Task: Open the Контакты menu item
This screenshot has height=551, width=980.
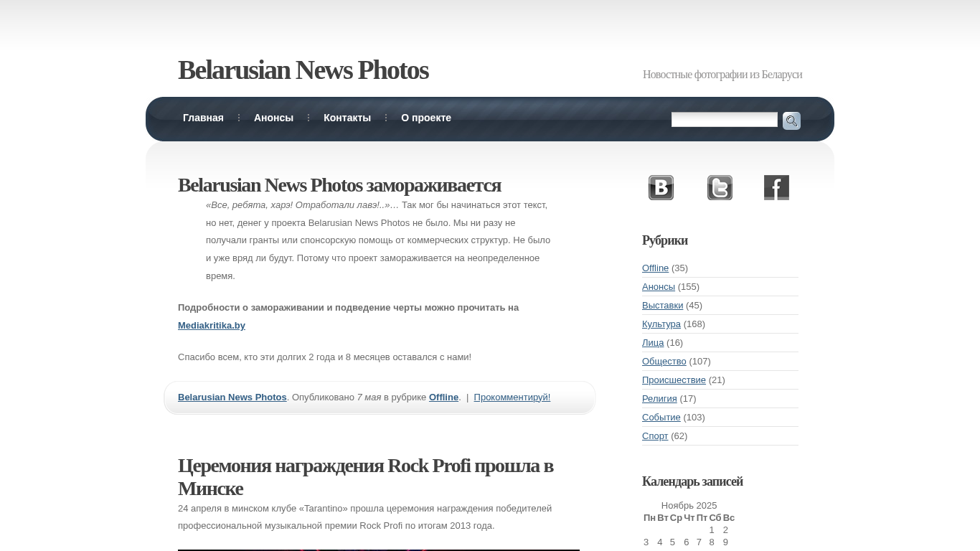Action: [347, 118]
